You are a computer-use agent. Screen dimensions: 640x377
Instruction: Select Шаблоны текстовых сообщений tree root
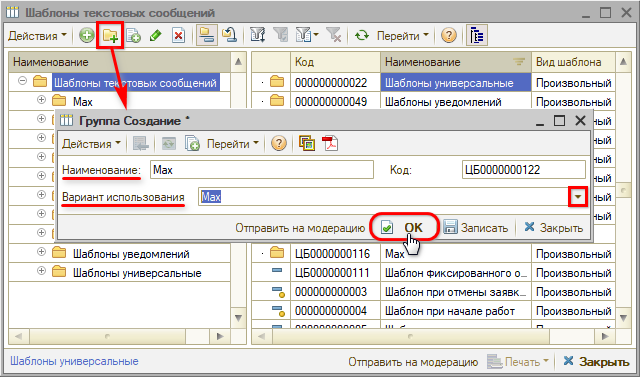(135, 83)
